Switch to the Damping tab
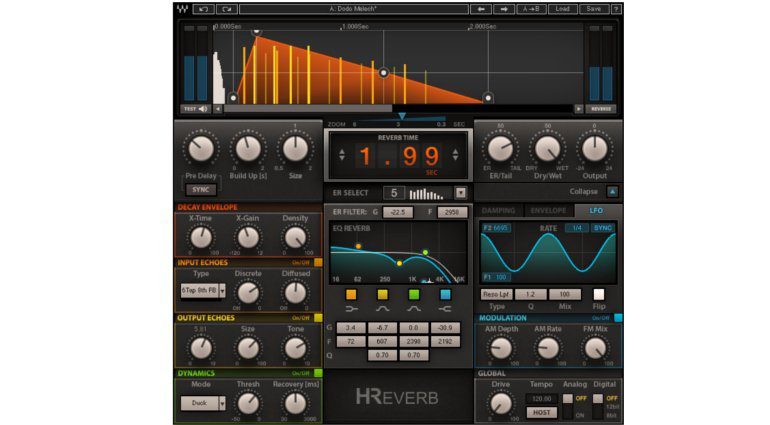The height and width of the screenshot is (425, 770). (x=498, y=210)
